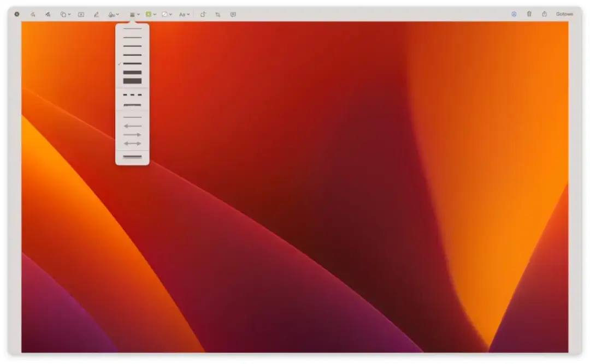590x364 pixels.
Task: Choose the right arrow line ending
Action: (131, 134)
